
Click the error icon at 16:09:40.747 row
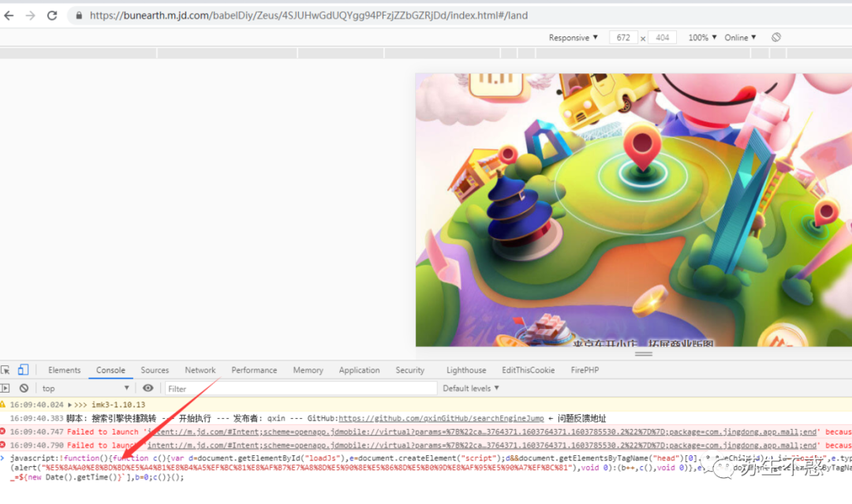[2, 431]
